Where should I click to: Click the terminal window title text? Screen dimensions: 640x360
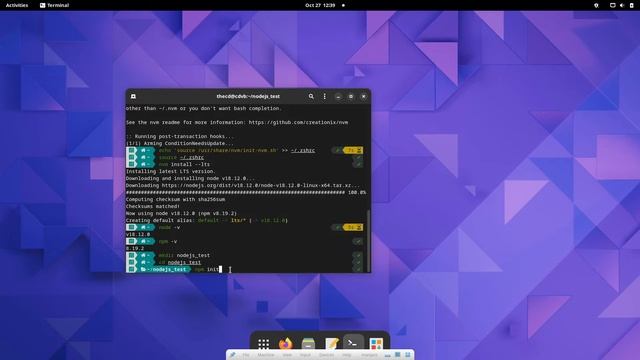(x=248, y=96)
